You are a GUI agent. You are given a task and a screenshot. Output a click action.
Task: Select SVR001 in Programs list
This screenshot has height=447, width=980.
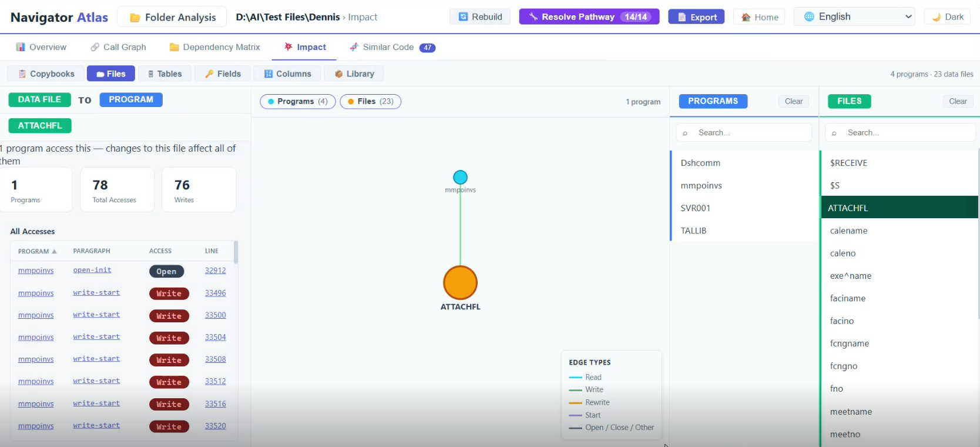744,208
